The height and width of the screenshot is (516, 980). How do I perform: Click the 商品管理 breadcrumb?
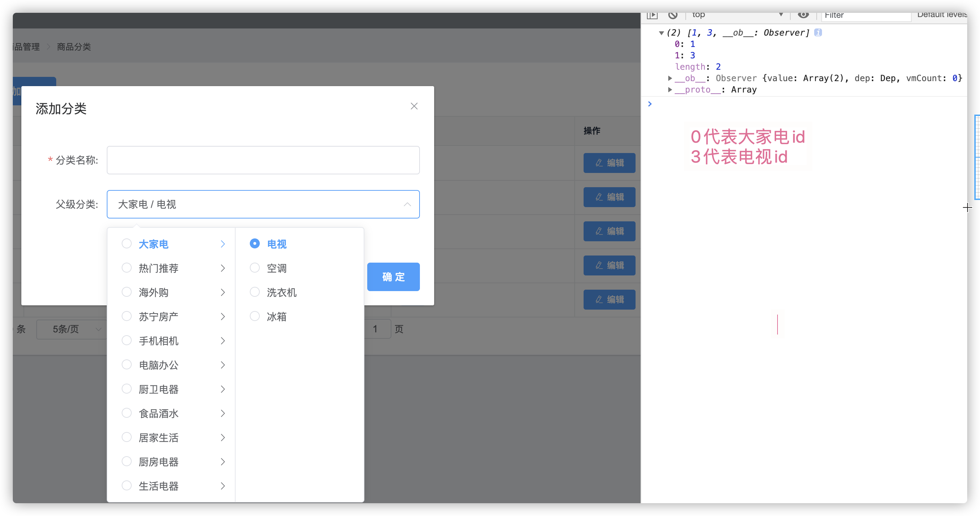(x=26, y=47)
